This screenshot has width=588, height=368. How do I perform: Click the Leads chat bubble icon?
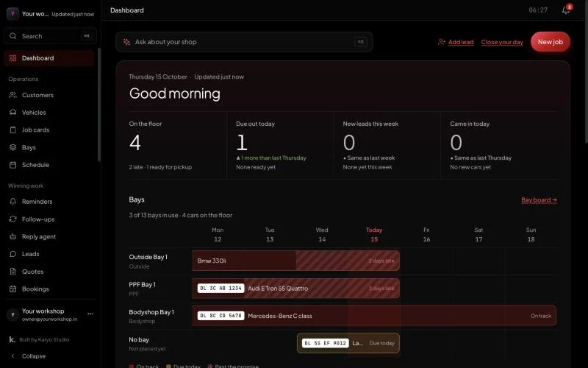point(12,254)
